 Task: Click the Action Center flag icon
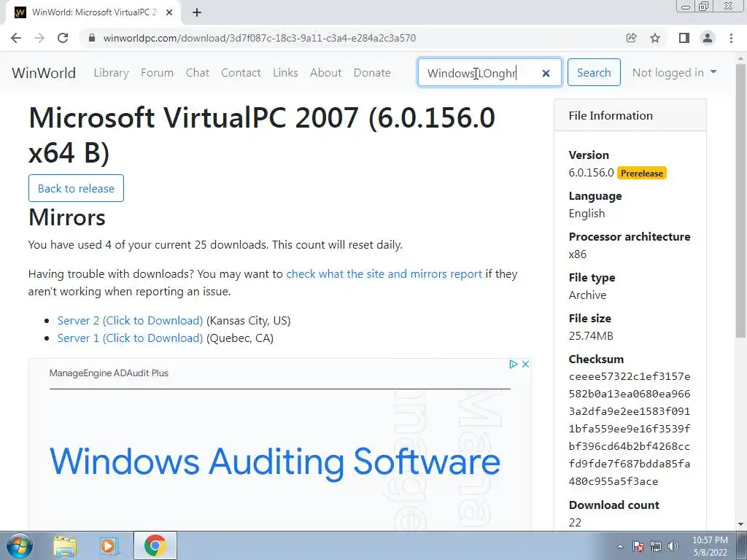click(638, 546)
